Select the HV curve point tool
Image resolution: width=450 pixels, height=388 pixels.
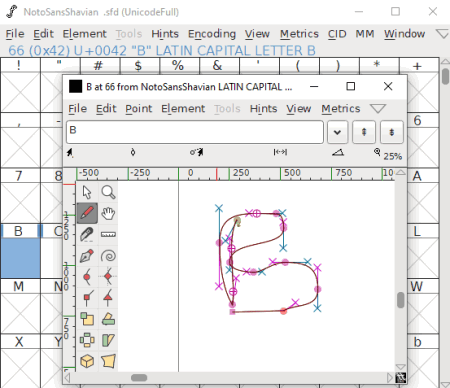tap(108, 277)
